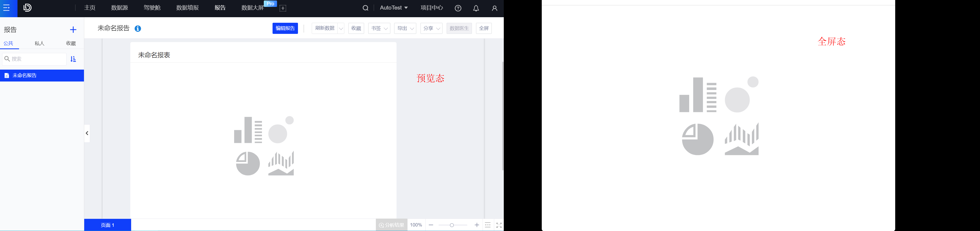
Task: Click the sort order icon beside search
Action: tap(73, 59)
